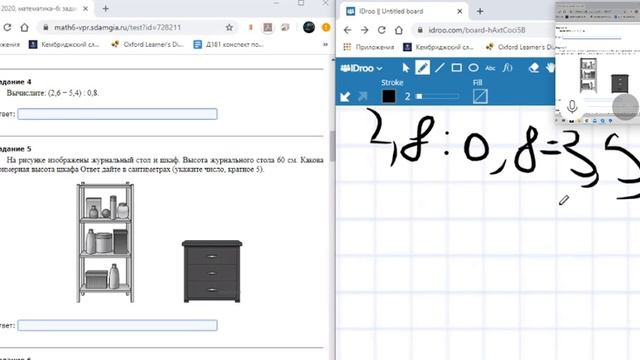Bookmark the sdamgia page with star icon

229,27
